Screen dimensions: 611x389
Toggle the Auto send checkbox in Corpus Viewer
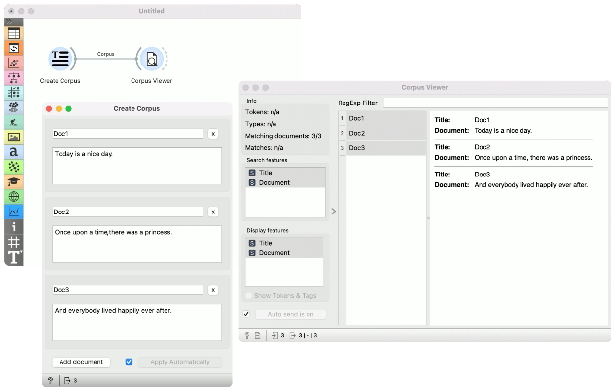coord(246,314)
